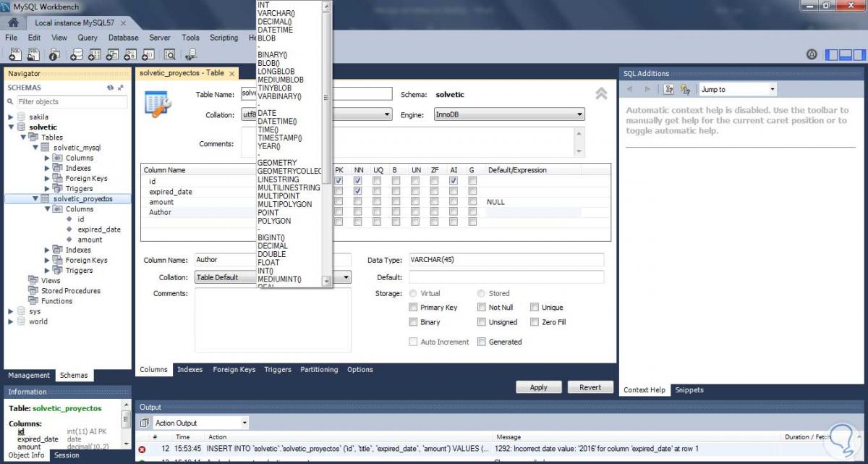
Task: Switch to the Partitioning tab
Action: coord(319,369)
